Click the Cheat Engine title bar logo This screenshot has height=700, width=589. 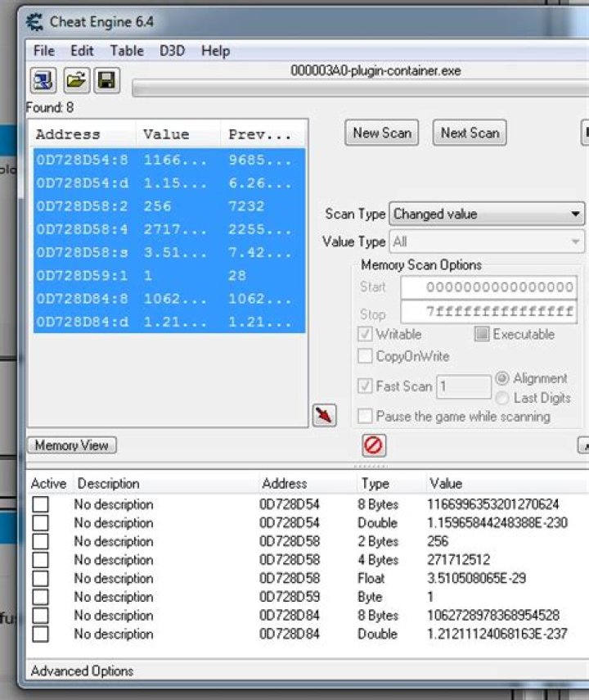click(34, 20)
